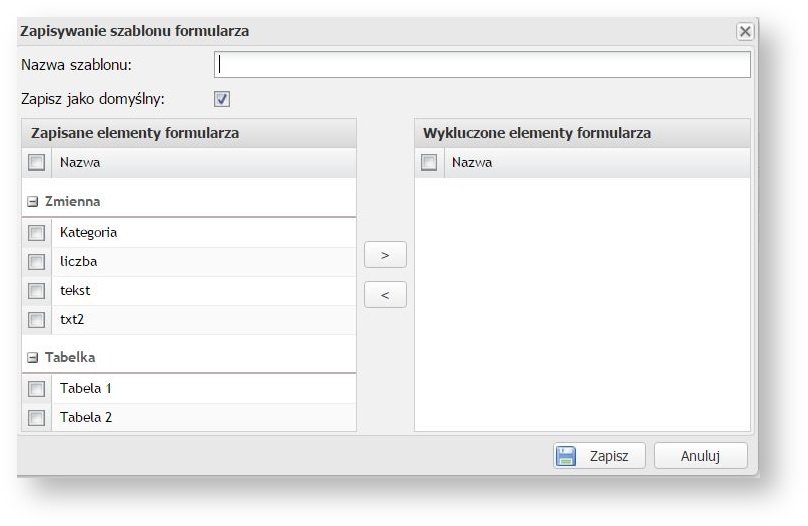
Task: Check the txt2 element checkbox
Action: [37, 320]
